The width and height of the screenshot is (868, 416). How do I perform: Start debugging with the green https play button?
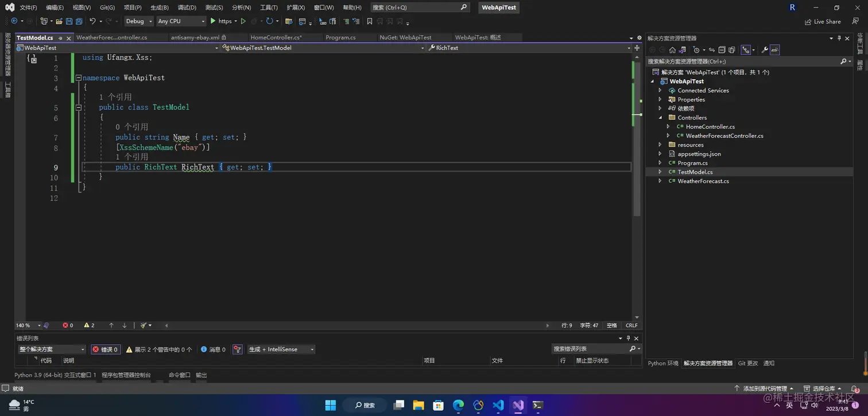coord(222,21)
